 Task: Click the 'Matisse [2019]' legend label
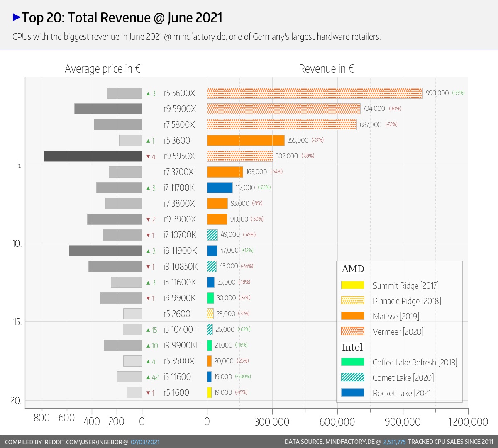pos(396,316)
